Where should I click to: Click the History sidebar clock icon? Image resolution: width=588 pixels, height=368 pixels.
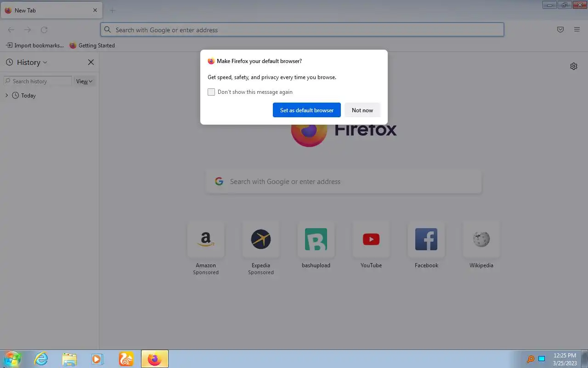tap(9, 62)
